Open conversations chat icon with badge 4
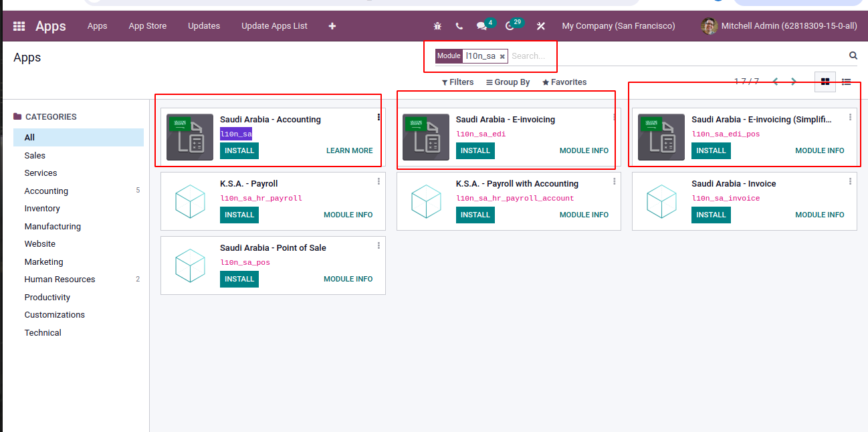This screenshot has height=432, width=868. 481,26
